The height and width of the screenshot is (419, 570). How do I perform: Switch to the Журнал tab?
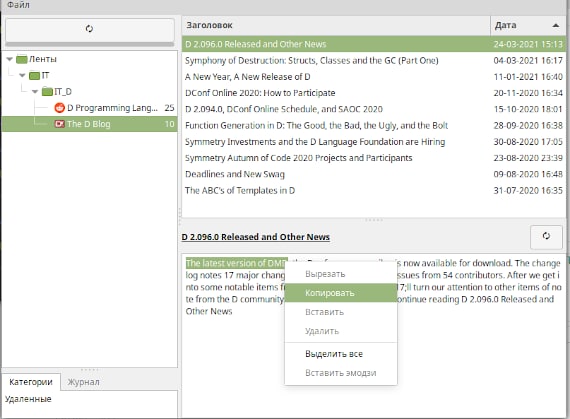pyautogui.click(x=83, y=382)
